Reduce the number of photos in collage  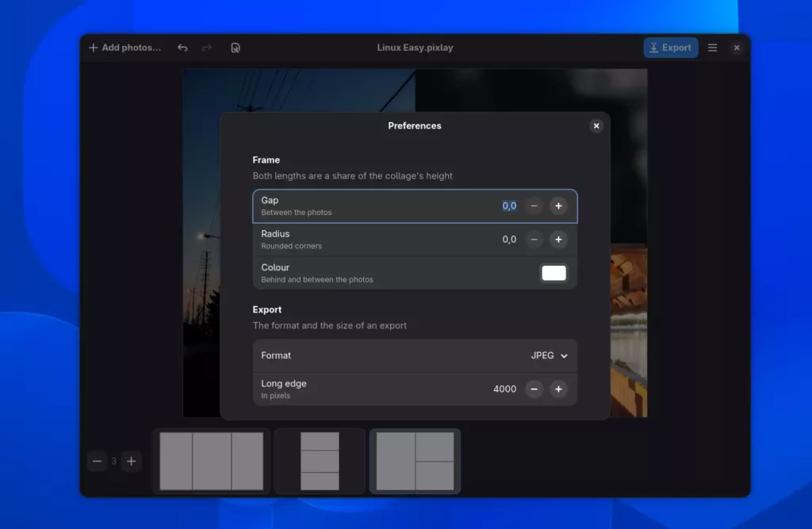(x=97, y=461)
